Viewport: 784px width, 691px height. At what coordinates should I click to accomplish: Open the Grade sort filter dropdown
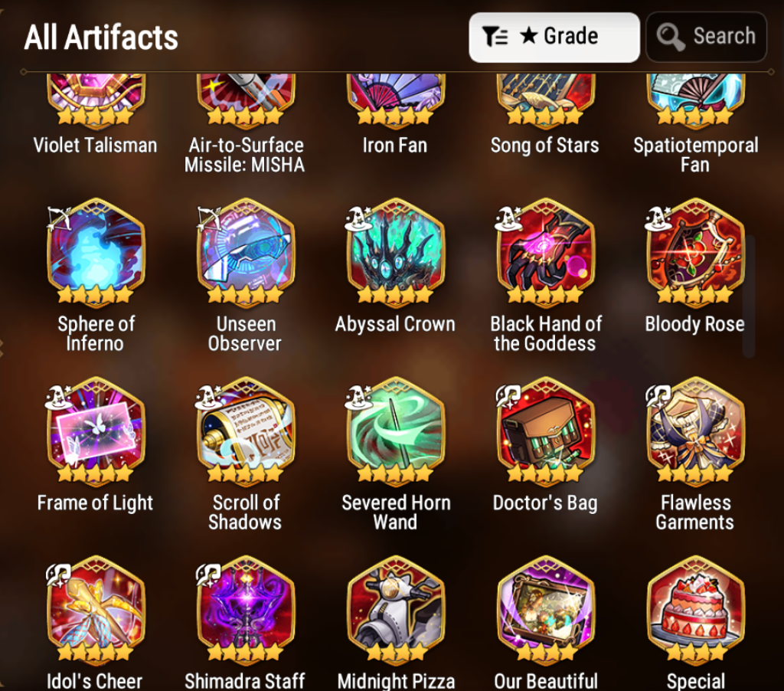[554, 37]
